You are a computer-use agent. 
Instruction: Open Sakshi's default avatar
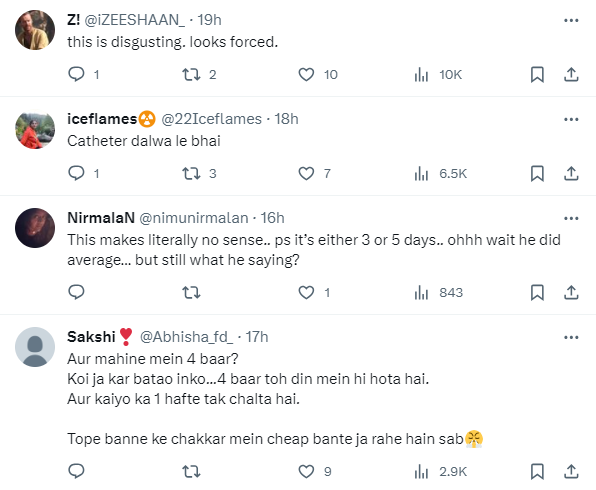35,347
